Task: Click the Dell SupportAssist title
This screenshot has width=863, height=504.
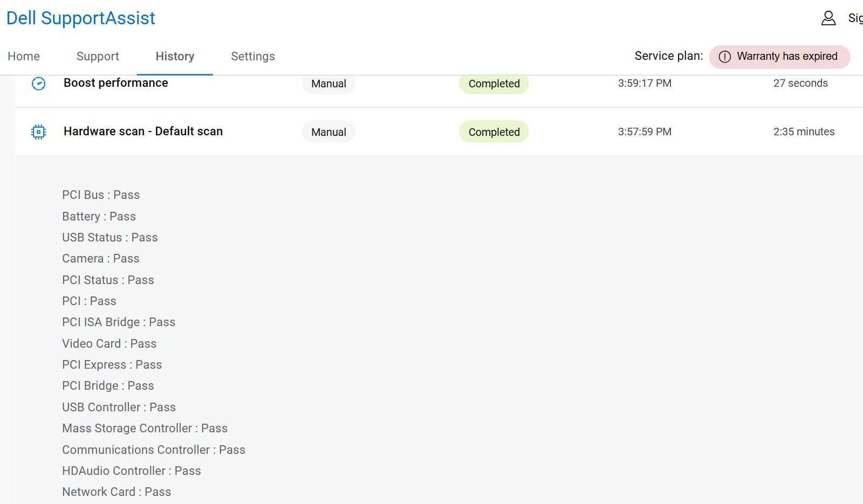Action: pos(81,18)
